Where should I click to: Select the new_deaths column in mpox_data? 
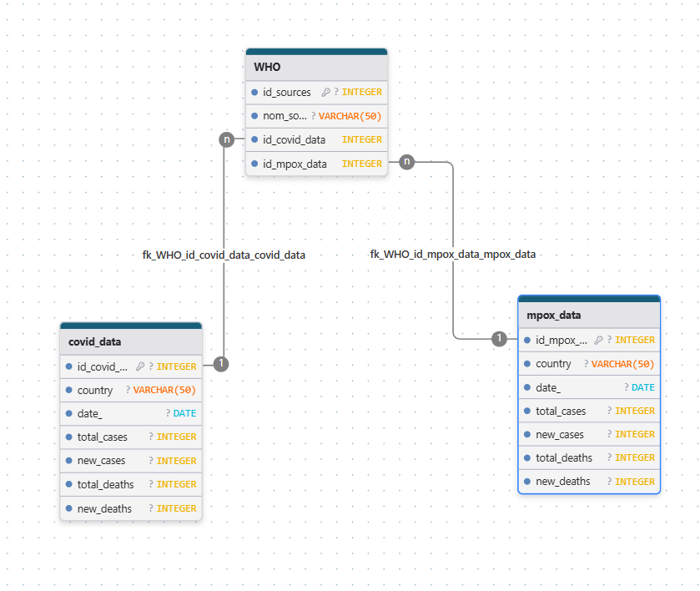click(589, 482)
